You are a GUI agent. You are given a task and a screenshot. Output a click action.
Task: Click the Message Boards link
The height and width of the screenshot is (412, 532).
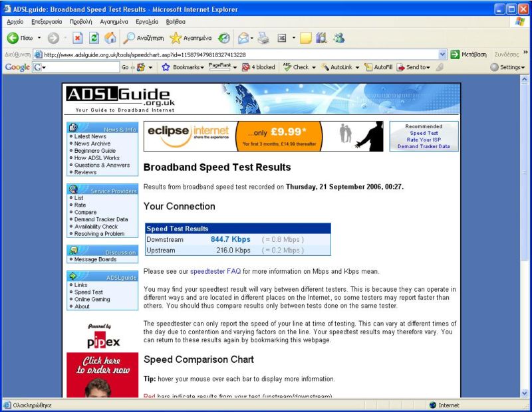95,259
